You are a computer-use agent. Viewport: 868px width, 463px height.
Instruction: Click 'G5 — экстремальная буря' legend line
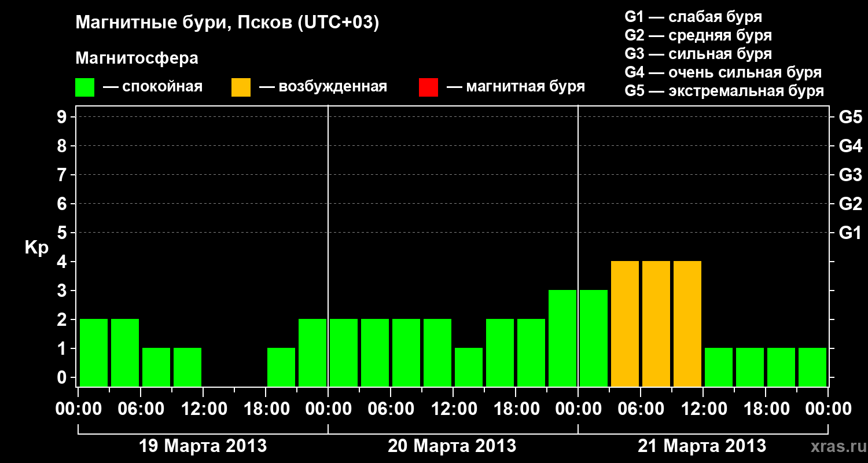724,91
